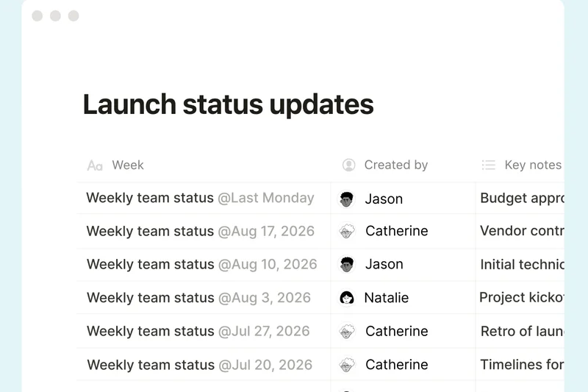Open the Week column header menu
588x392 pixels.
point(128,165)
